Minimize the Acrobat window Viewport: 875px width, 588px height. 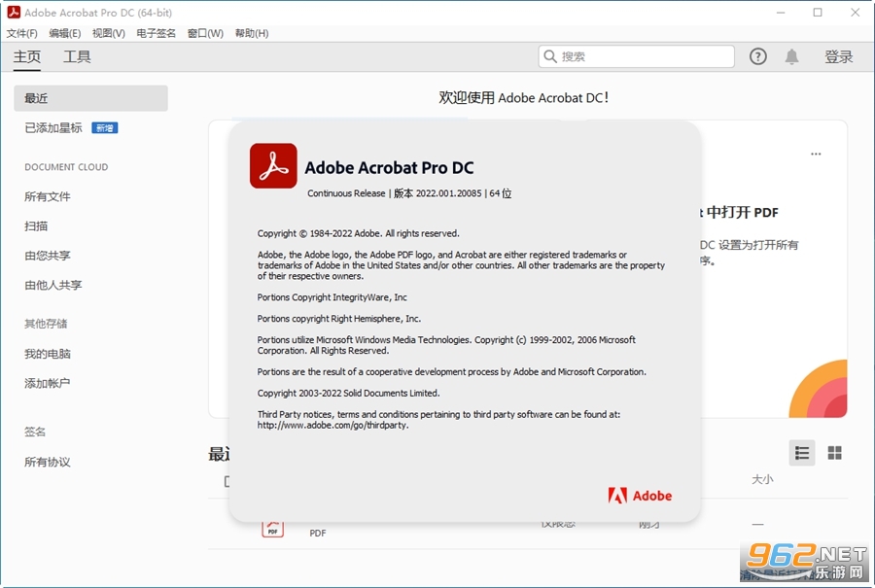point(781,13)
